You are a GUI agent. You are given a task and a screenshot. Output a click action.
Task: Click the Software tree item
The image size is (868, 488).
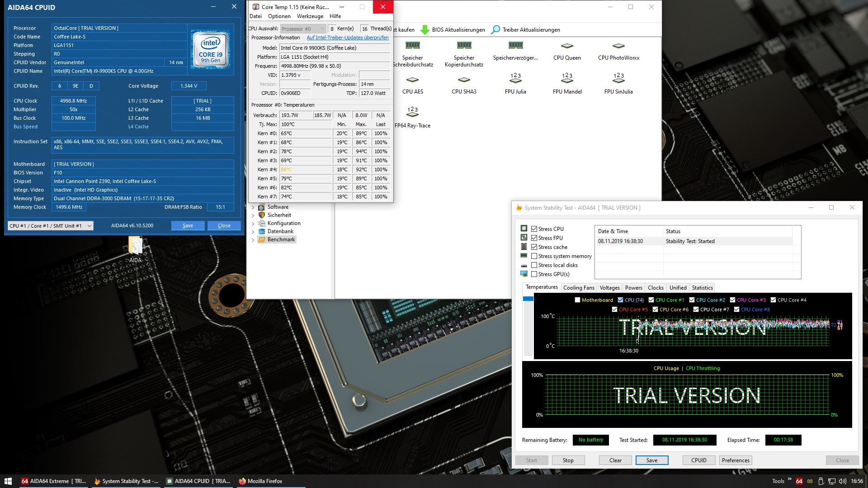[x=278, y=207]
